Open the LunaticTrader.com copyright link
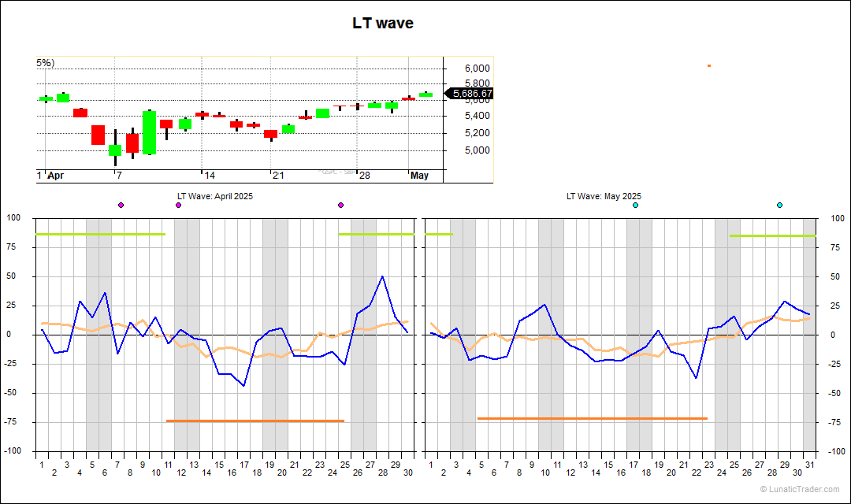The height and width of the screenshot is (504, 851). point(801,489)
